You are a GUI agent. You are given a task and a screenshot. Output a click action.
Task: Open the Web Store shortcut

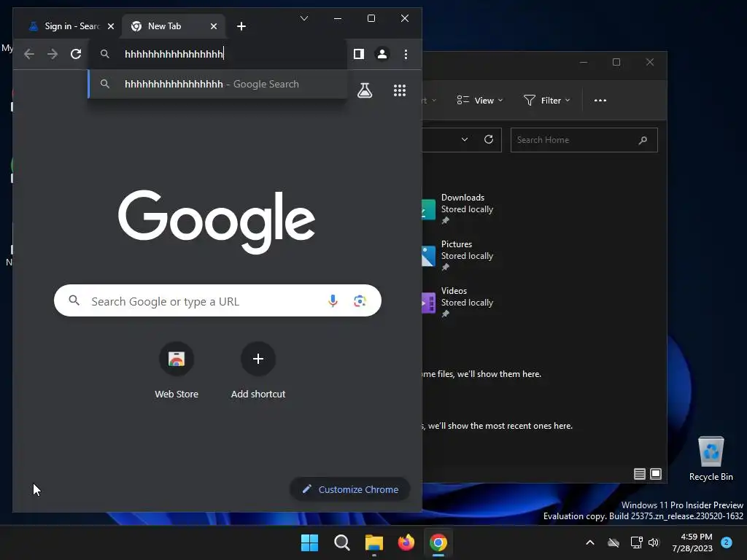pos(177,370)
